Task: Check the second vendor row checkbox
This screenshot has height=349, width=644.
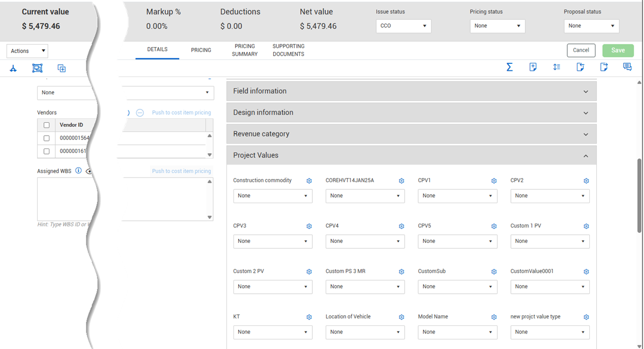Action: click(x=47, y=151)
